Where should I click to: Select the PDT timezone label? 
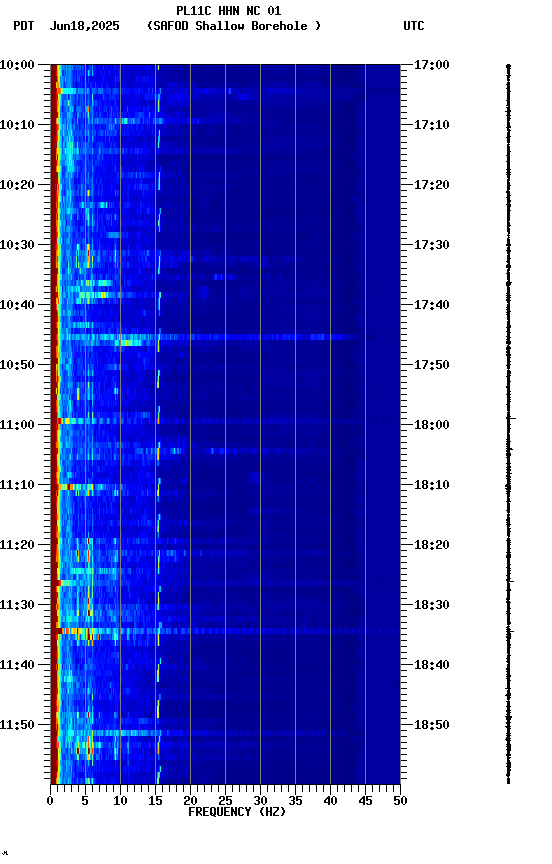pyautogui.click(x=24, y=26)
